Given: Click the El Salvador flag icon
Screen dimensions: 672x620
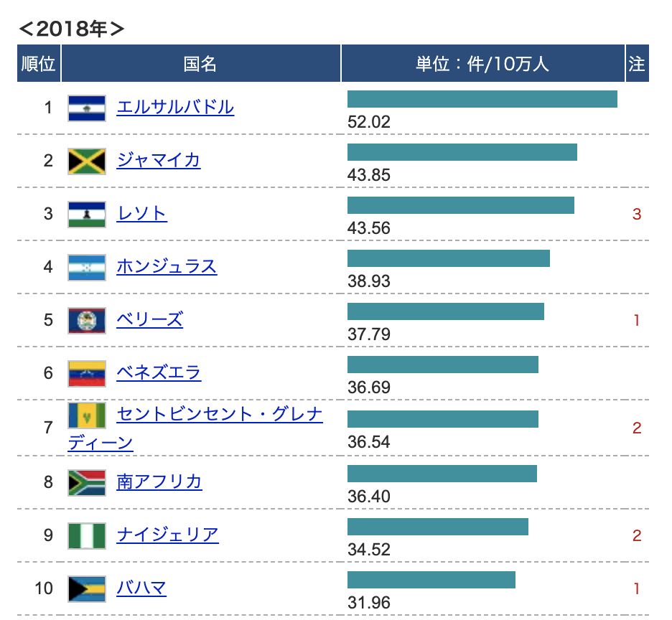Looking at the screenshot, I should coord(87,108).
